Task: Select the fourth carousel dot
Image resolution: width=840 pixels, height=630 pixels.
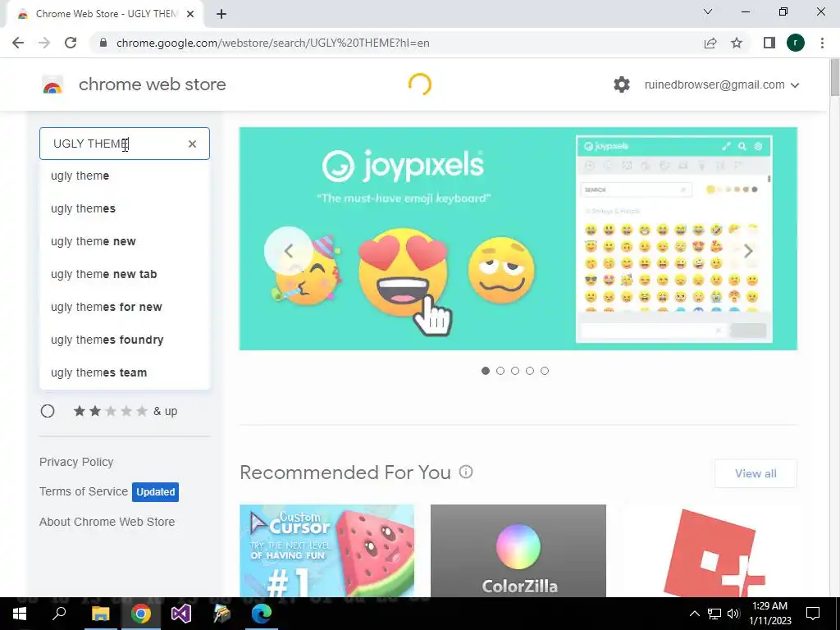Action: [530, 371]
